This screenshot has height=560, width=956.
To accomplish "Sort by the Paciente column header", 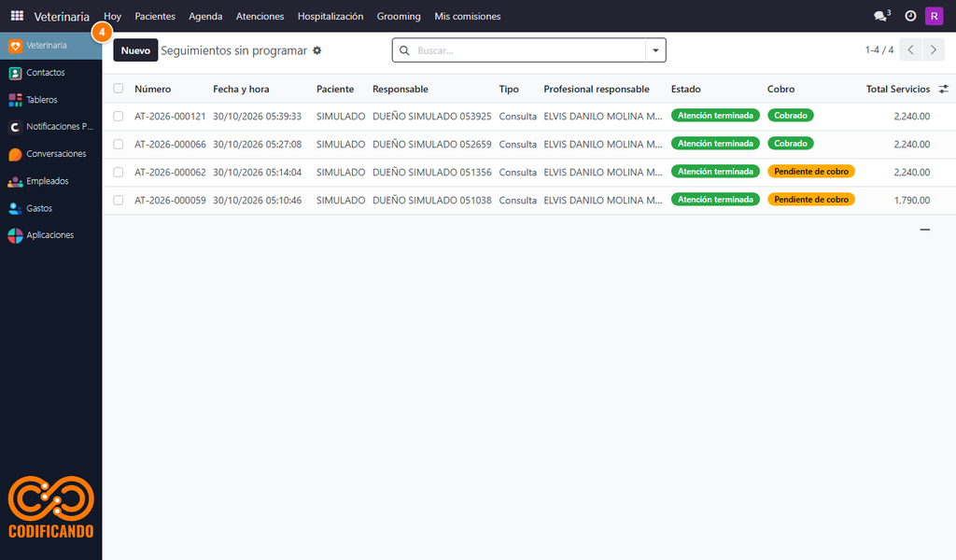I will [x=335, y=89].
